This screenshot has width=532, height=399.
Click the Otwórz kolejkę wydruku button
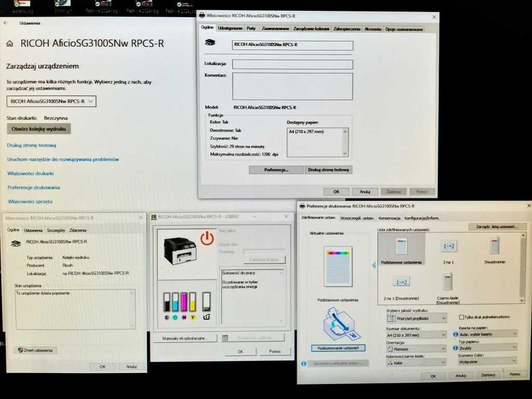[39, 129]
